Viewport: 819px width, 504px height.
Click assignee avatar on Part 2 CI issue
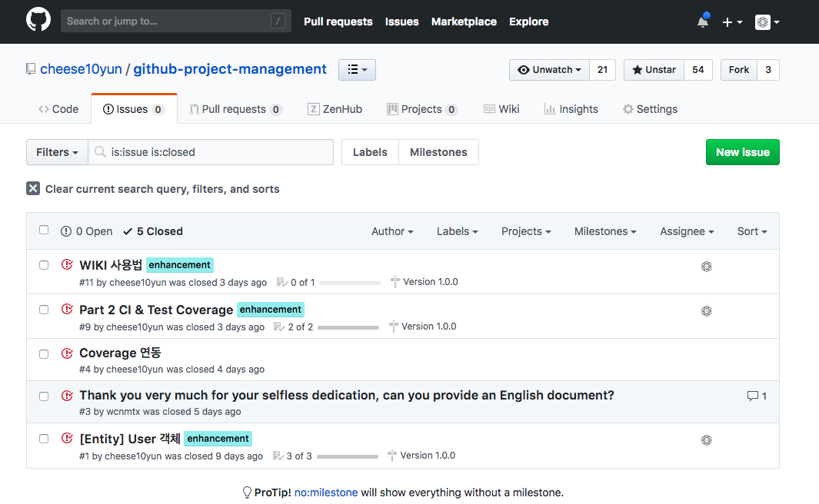coord(706,311)
